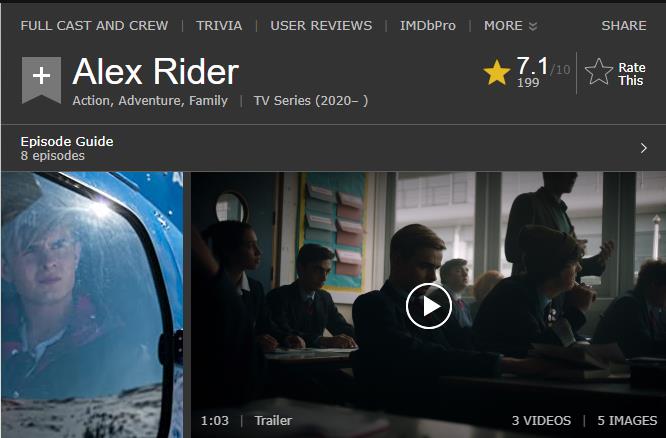The height and width of the screenshot is (438, 666).
Task: Open Episode Guide chevron arrow
Action: (x=643, y=148)
